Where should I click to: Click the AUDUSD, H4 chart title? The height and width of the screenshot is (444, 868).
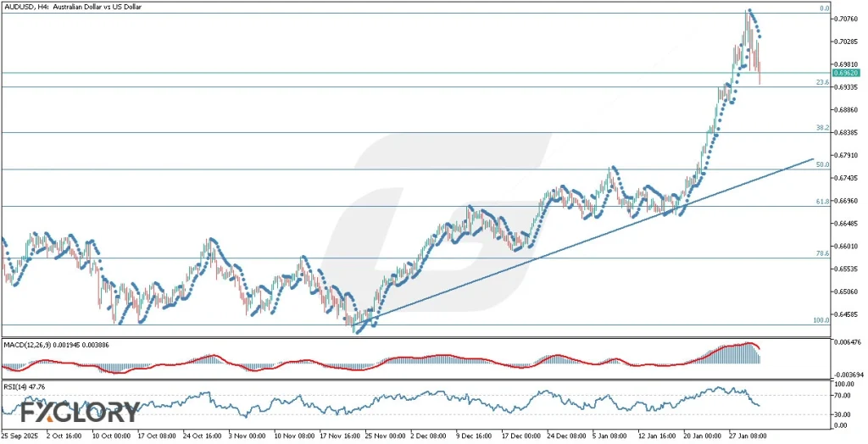[x=72, y=7]
